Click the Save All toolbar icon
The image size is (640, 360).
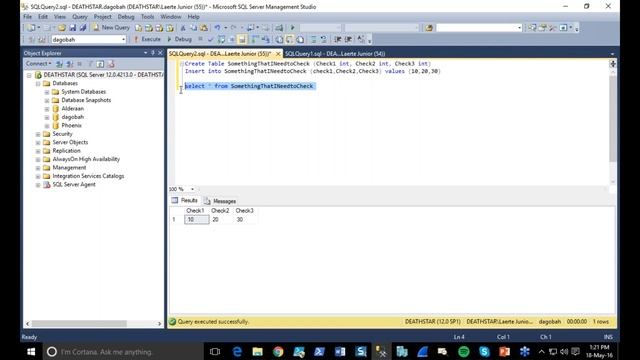click(83, 28)
